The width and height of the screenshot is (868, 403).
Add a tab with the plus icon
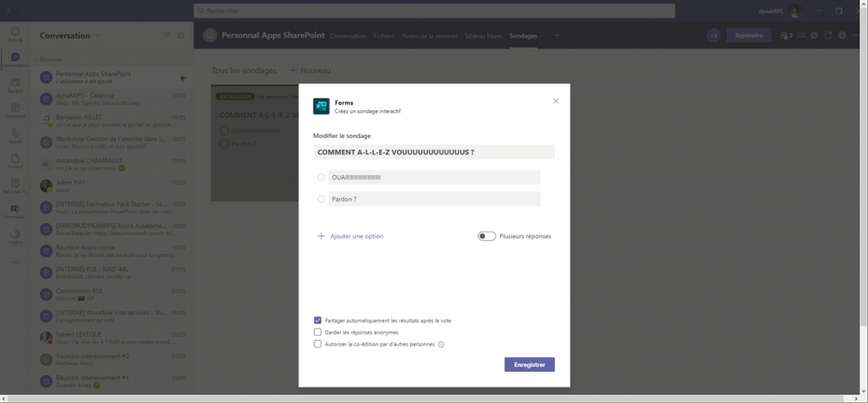tap(557, 36)
